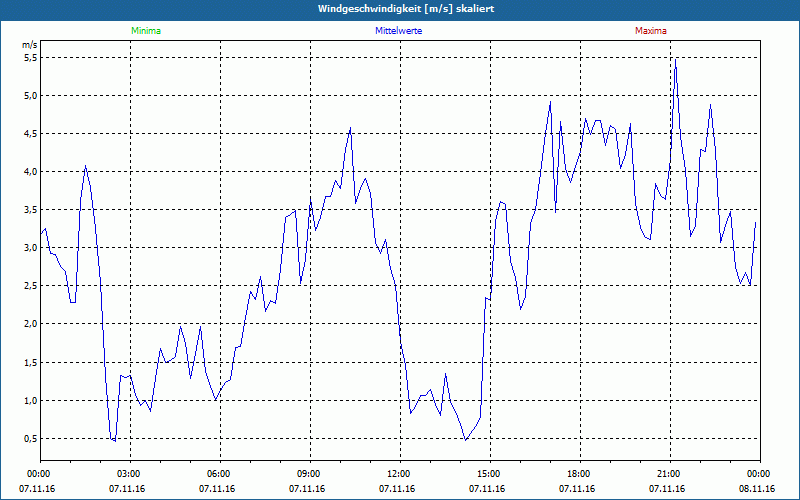Image resolution: width=800 pixels, height=500 pixels.
Task: Click the 08.11.16 date label
Action: tap(757, 489)
